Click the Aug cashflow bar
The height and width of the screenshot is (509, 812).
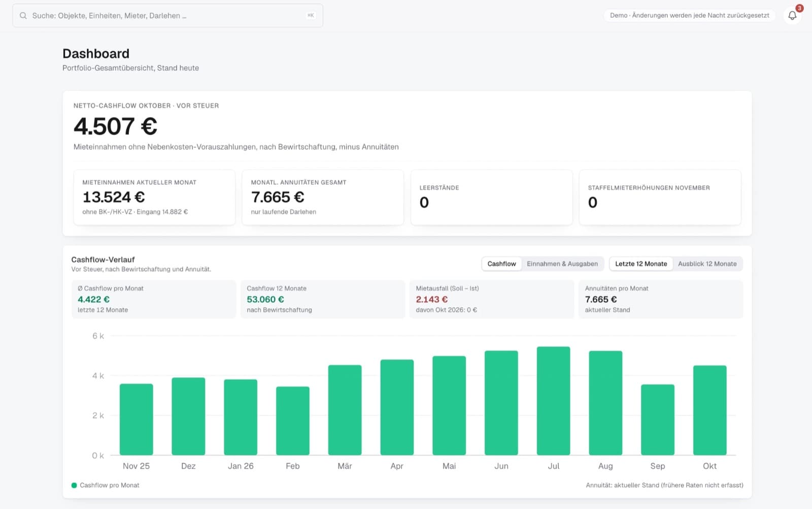click(x=605, y=403)
